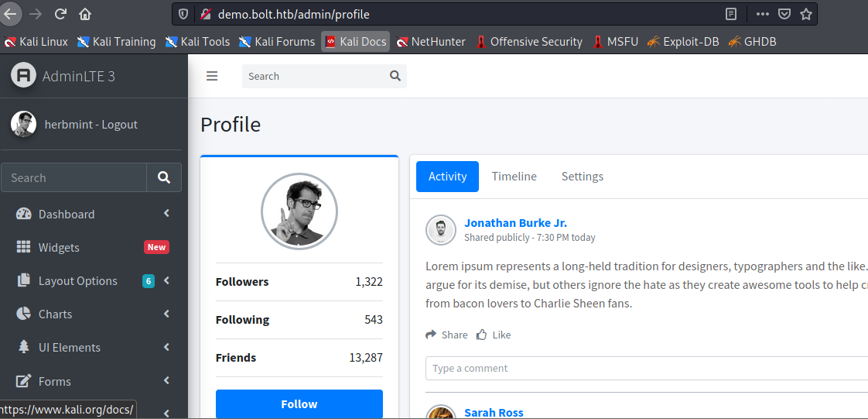Click the tracking protection shield icon

click(x=184, y=15)
